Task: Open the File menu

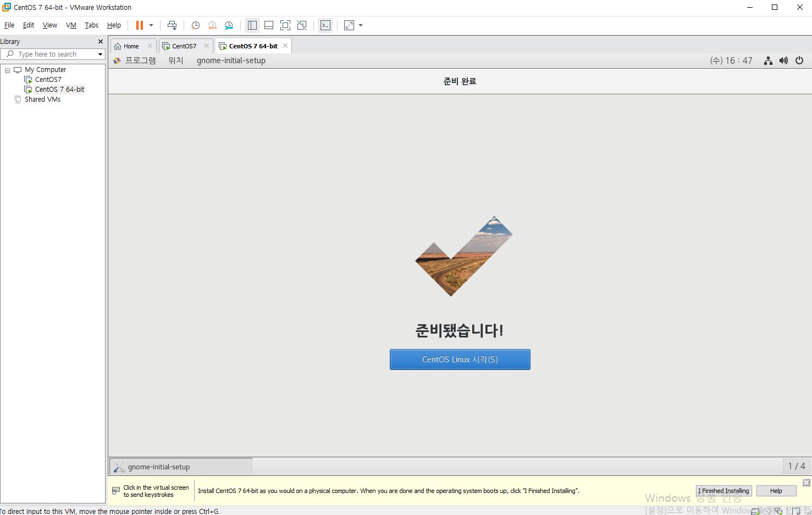Action: click(x=9, y=25)
